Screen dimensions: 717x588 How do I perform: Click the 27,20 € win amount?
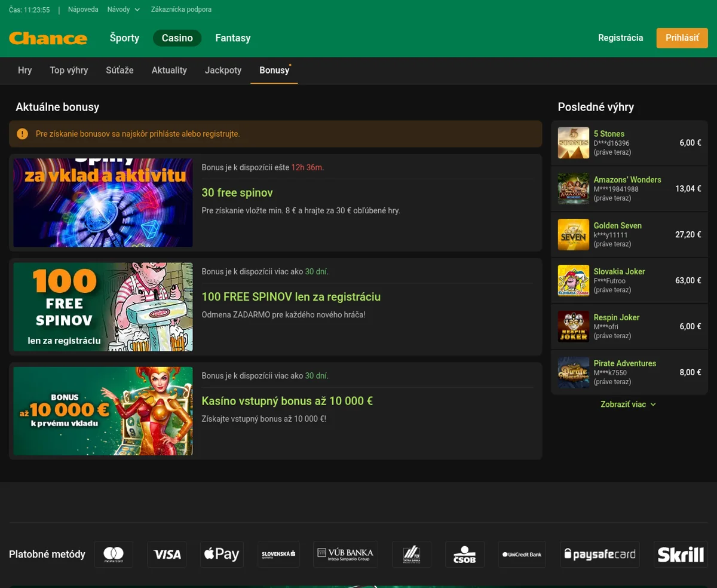[x=688, y=235]
